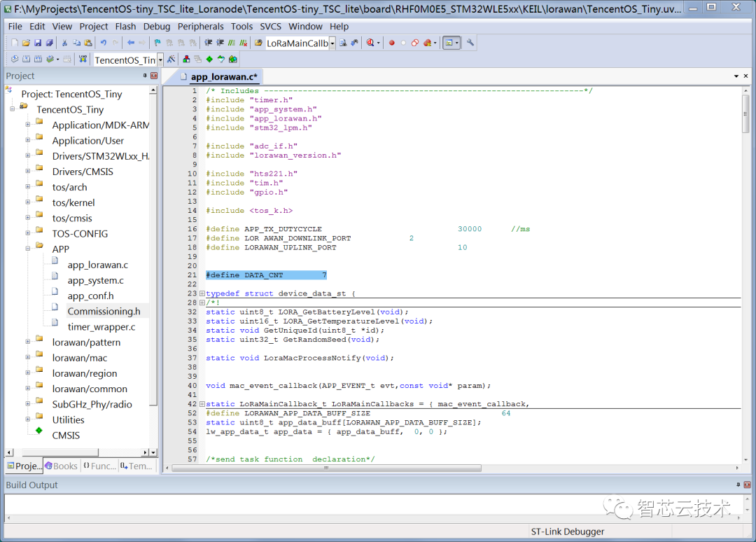The image size is (756, 542).
Task: Save the current file with the Save icon
Action: (x=38, y=43)
